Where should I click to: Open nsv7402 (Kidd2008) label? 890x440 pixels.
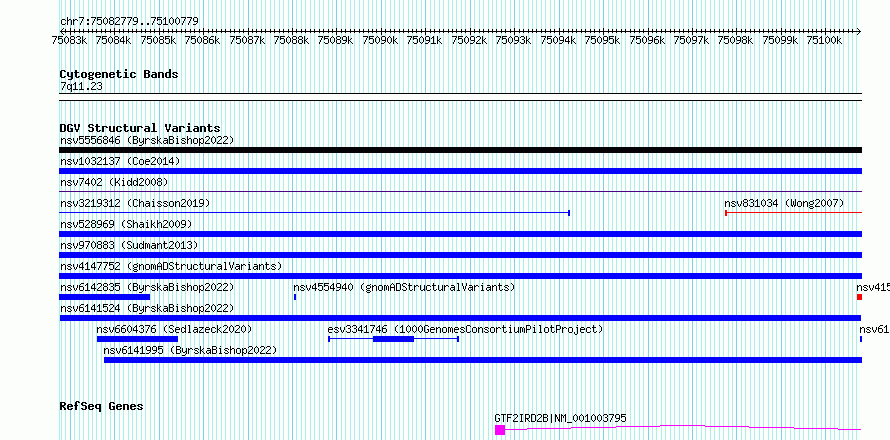click(x=114, y=182)
